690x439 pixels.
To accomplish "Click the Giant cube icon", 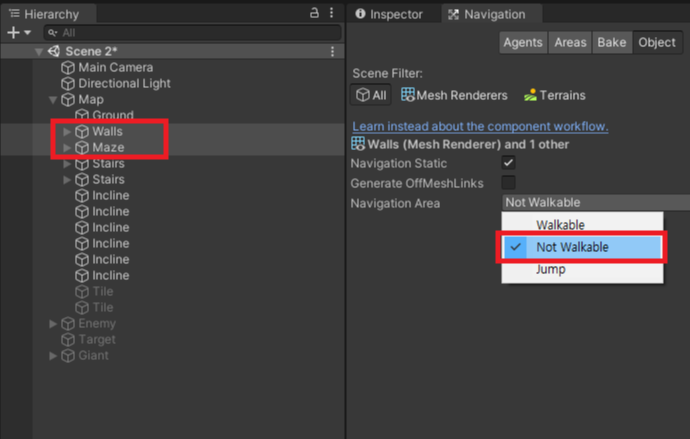I will [x=68, y=355].
